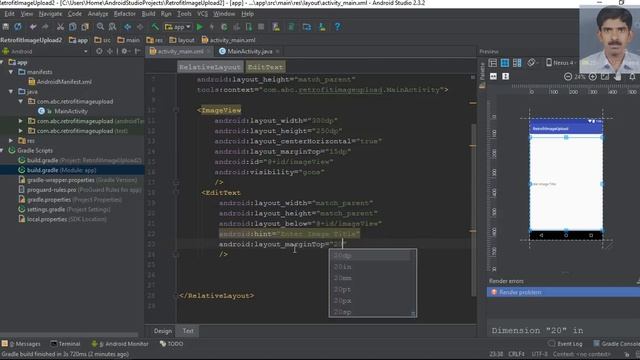The height and width of the screenshot is (360, 640).
Task: Open the Event Log panel
Action: pos(566,344)
